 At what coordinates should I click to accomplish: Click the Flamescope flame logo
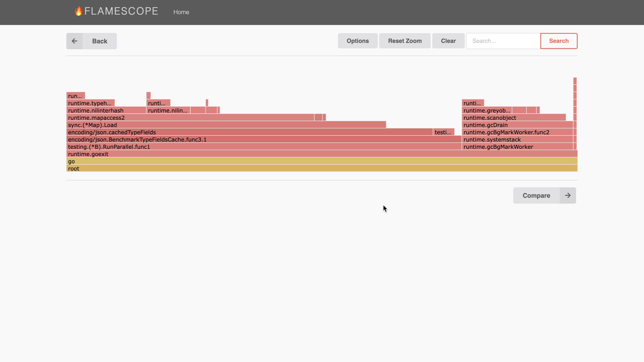(x=78, y=11)
